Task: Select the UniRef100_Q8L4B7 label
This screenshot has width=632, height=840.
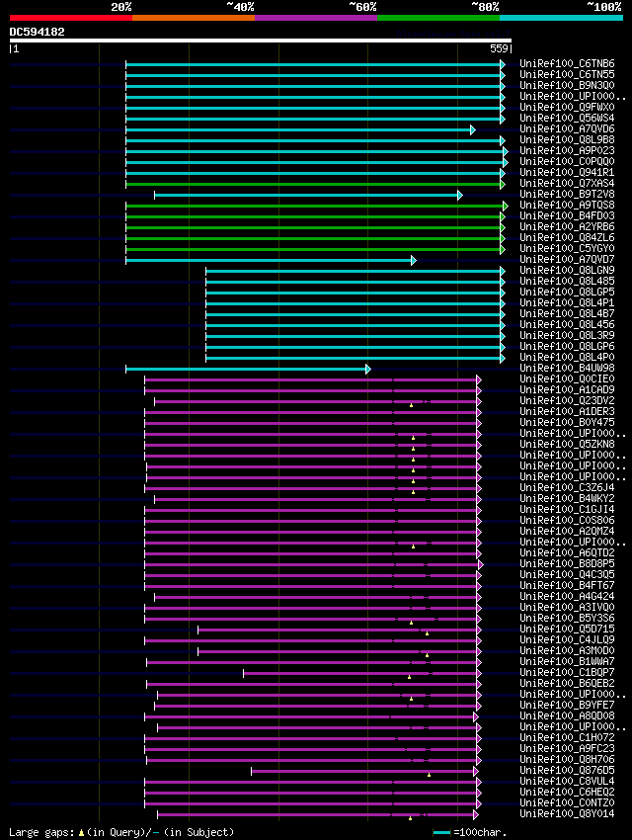Action: 567,313
